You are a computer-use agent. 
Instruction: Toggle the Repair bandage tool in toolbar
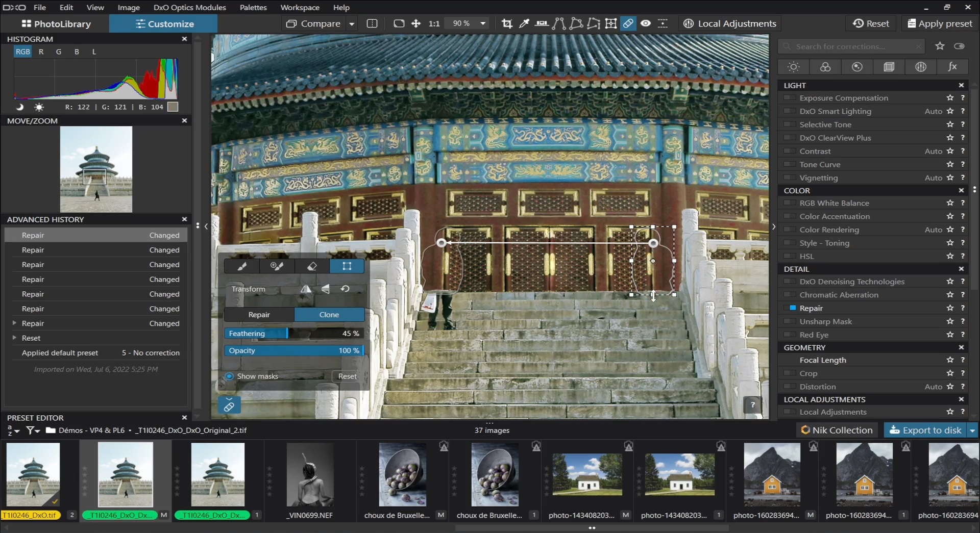[628, 23]
